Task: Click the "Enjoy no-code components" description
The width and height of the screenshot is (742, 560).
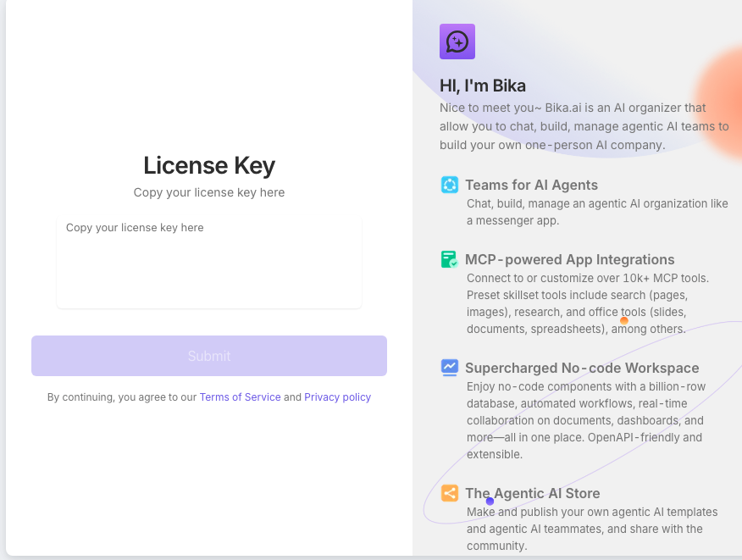Action: (586, 420)
